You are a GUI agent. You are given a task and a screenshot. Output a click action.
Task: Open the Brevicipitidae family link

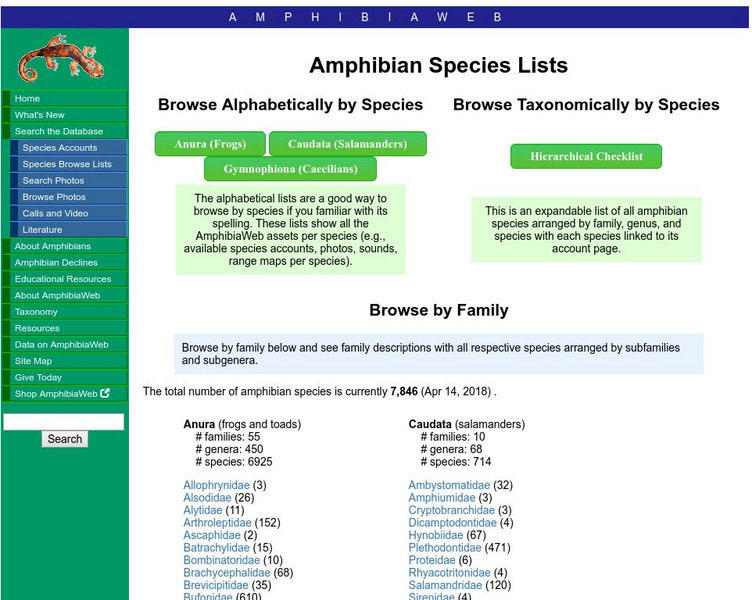point(216,585)
